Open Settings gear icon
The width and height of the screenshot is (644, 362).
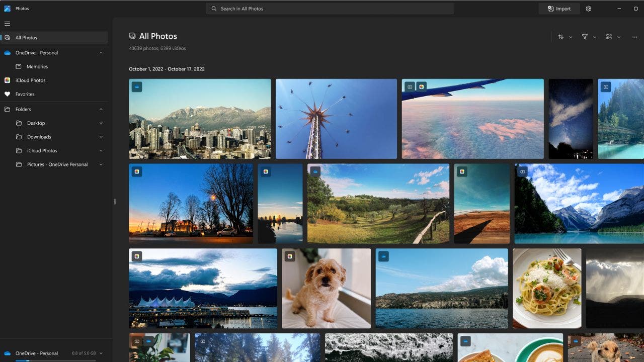(x=589, y=9)
